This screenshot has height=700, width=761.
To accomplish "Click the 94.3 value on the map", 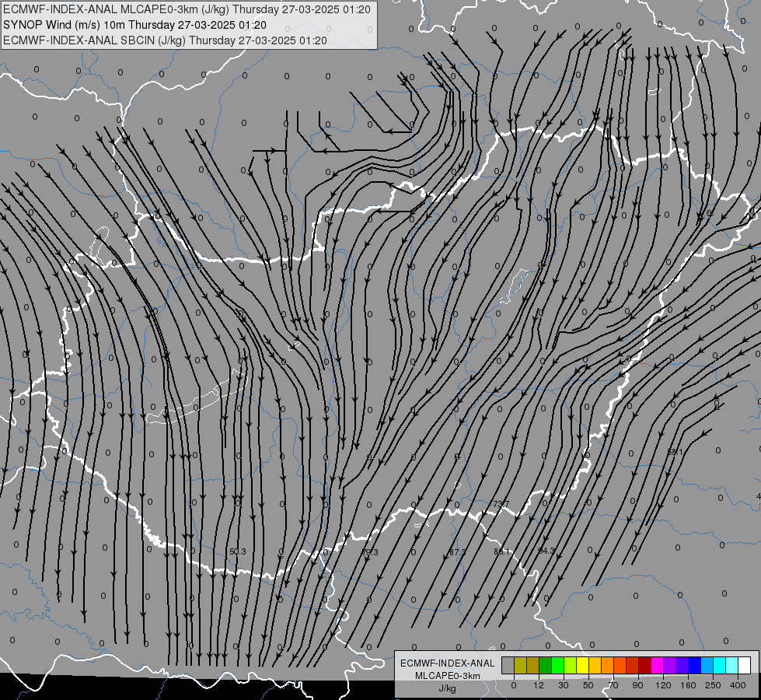I will 546,551.
